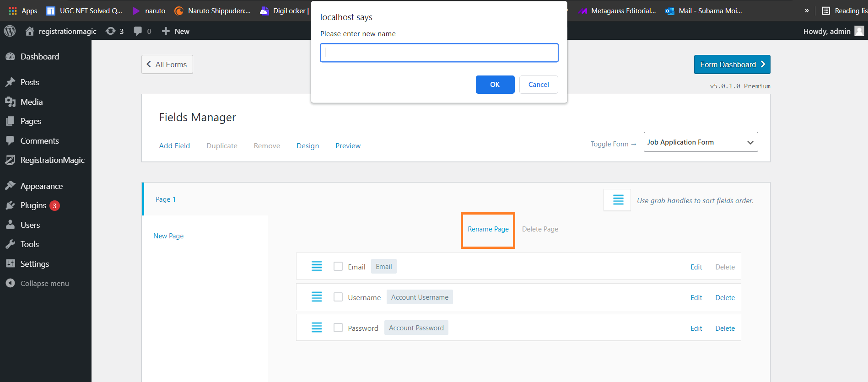Click the WordPress logo icon in admin bar
This screenshot has height=382, width=868.
(x=10, y=31)
